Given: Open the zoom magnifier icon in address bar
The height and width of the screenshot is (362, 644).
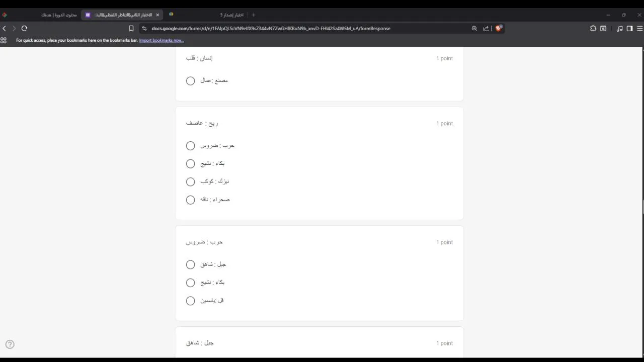Looking at the screenshot, I should click(x=474, y=29).
